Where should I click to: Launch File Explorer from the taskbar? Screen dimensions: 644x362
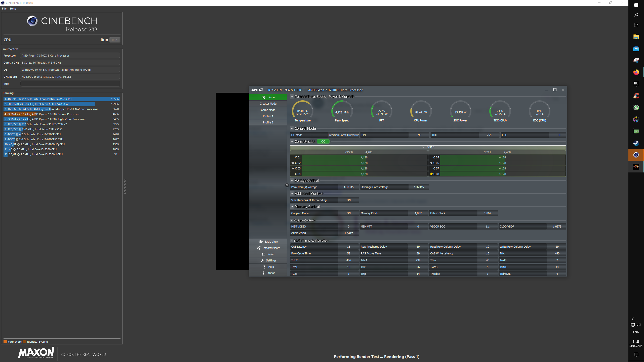click(x=636, y=37)
